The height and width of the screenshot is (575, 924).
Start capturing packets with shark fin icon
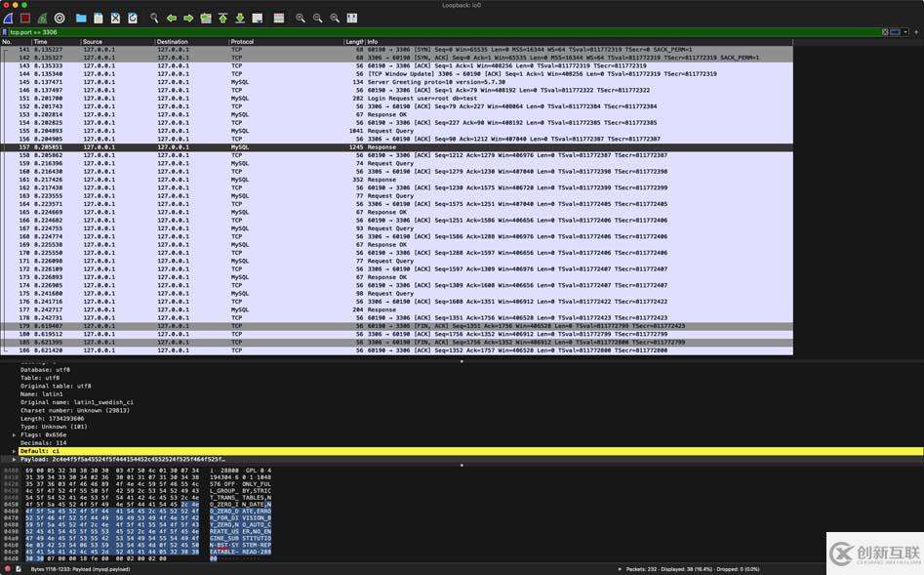(8, 19)
